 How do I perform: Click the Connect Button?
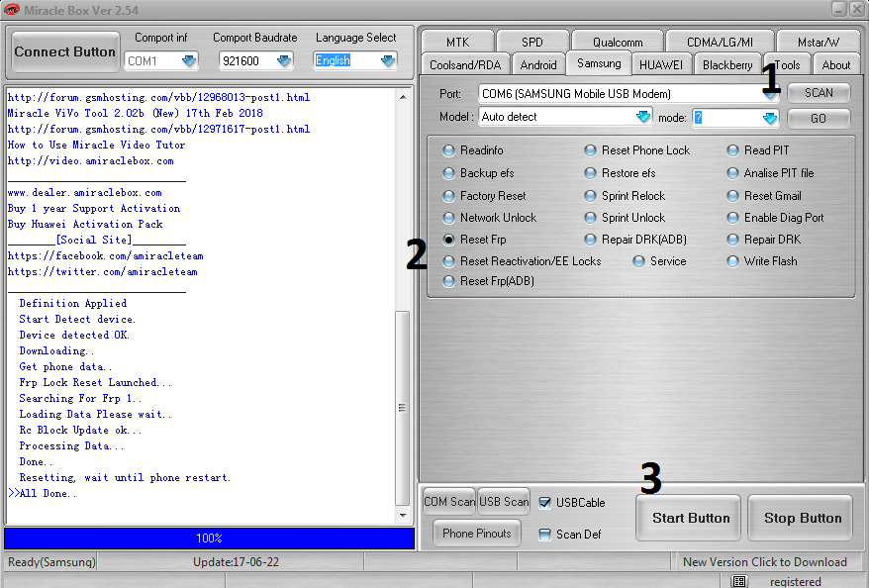65,52
